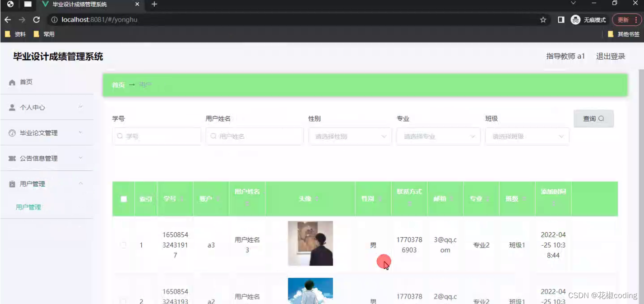
Task: Collapse the 用户管理 sidebar section via its chevron
Action: [82, 183]
